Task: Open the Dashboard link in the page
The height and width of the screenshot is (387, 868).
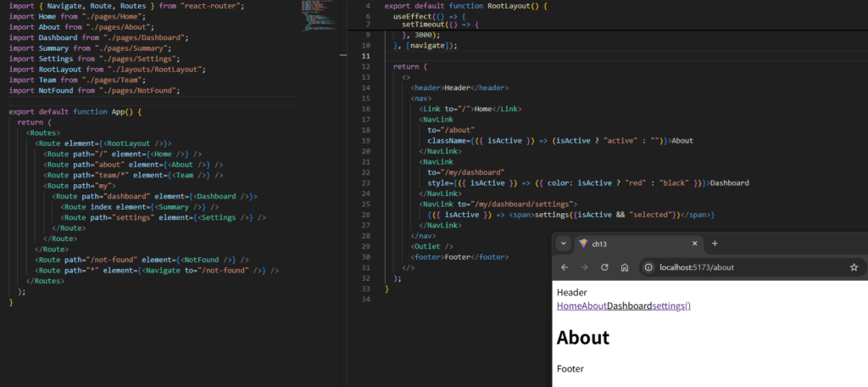Action: coord(629,306)
